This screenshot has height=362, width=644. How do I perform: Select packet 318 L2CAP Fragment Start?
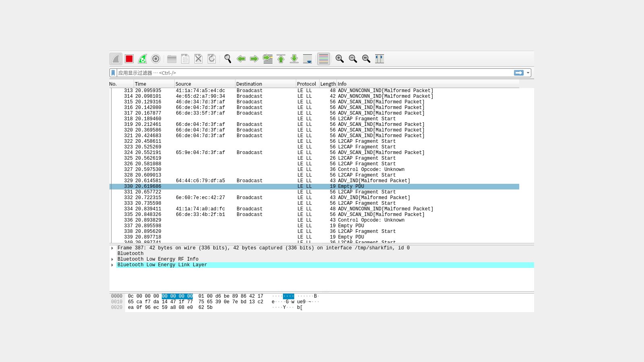[314, 119]
